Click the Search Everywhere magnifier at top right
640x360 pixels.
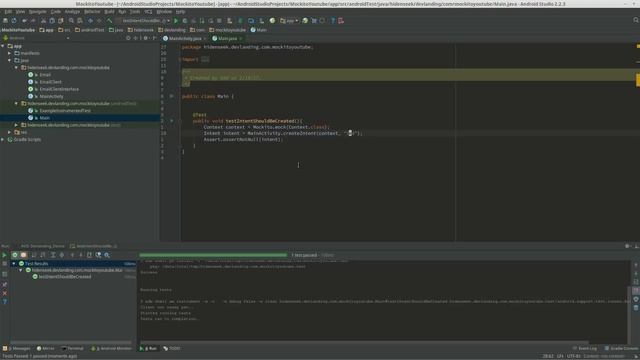[636, 20]
